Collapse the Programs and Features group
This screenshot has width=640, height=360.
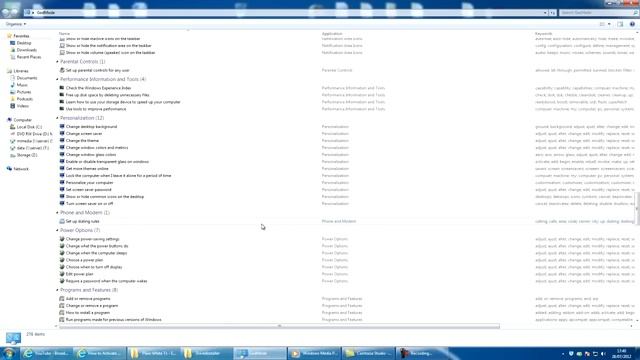coord(57,290)
